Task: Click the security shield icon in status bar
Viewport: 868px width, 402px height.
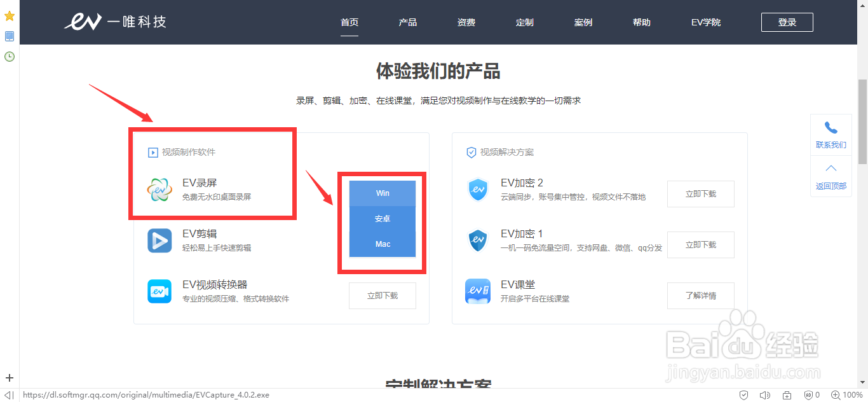Action: (x=744, y=395)
